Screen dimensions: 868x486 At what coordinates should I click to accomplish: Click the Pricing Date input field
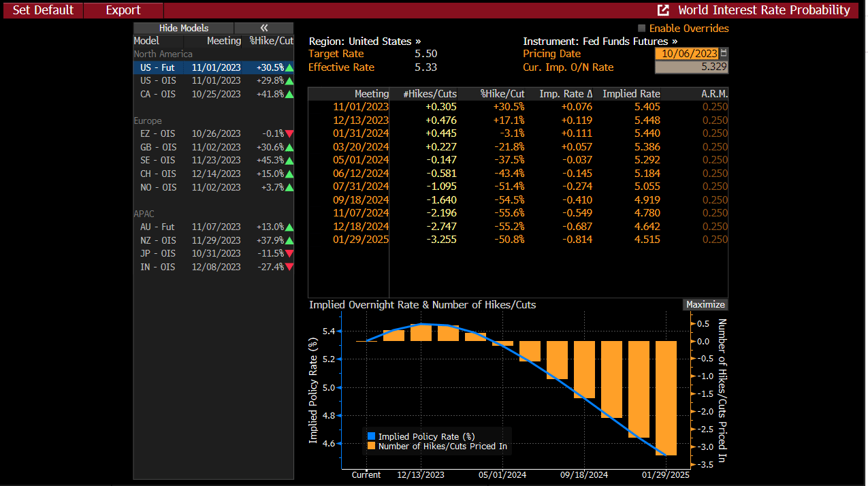click(686, 53)
